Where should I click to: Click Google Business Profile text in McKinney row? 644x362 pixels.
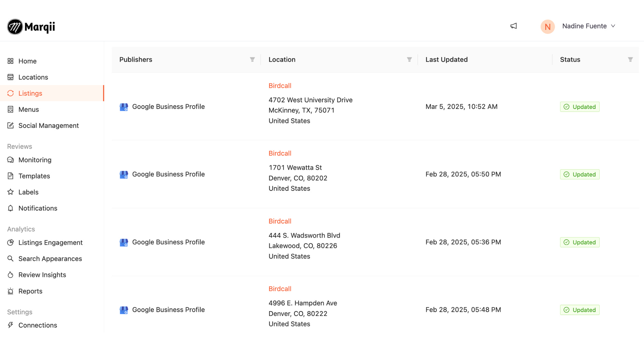(168, 107)
